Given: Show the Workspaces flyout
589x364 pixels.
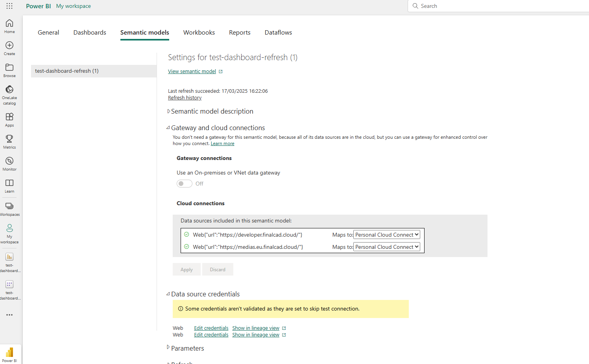Looking at the screenshot, I should [9, 209].
